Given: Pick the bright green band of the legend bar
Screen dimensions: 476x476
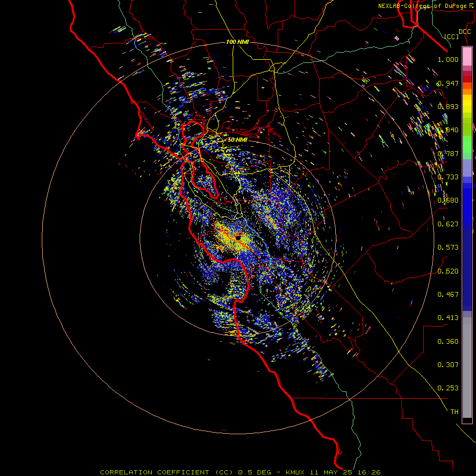Looking at the screenshot, I should tap(467, 144).
